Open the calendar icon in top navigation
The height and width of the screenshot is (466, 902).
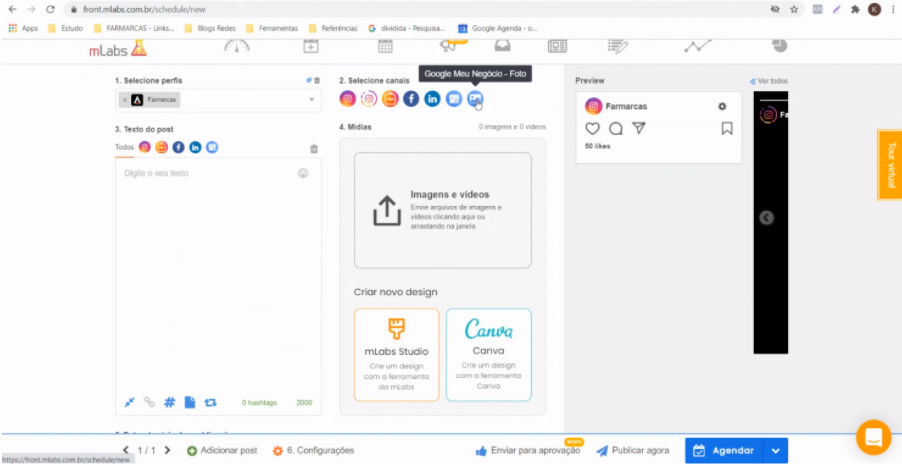click(x=385, y=46)
